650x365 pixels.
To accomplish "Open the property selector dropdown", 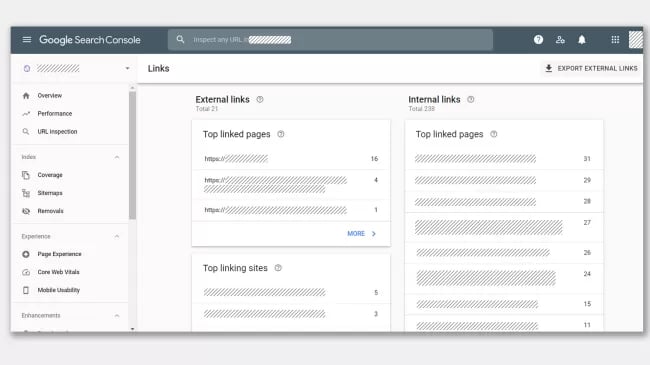I will click(127, 68).
